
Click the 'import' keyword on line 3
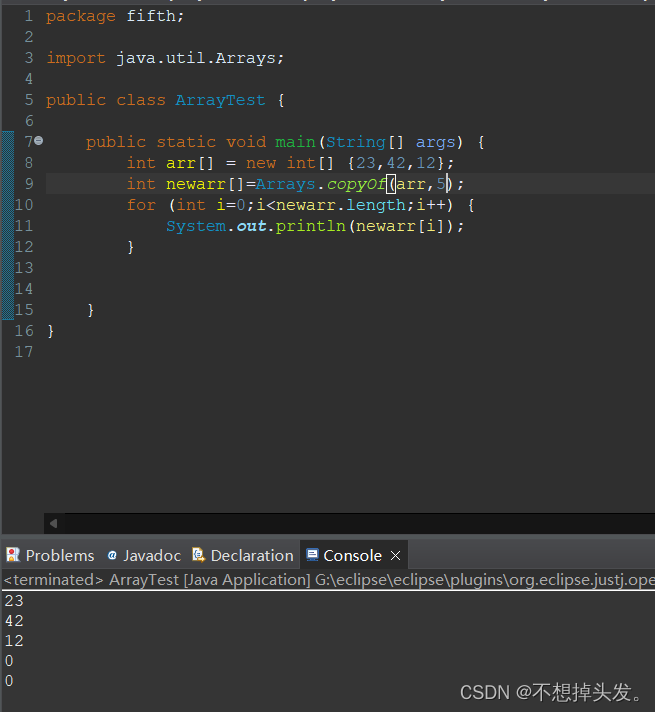coord(76,58)
